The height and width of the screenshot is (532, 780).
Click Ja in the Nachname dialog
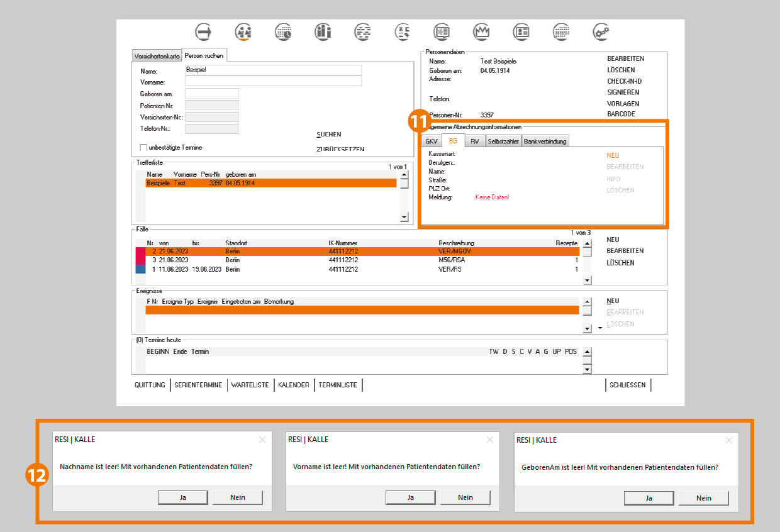coord(182,497)
